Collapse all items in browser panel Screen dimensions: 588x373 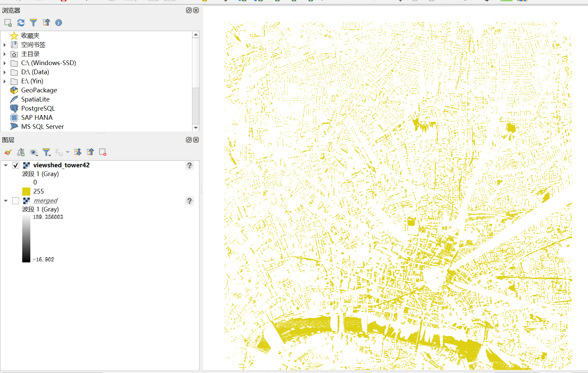pos(46,23)
